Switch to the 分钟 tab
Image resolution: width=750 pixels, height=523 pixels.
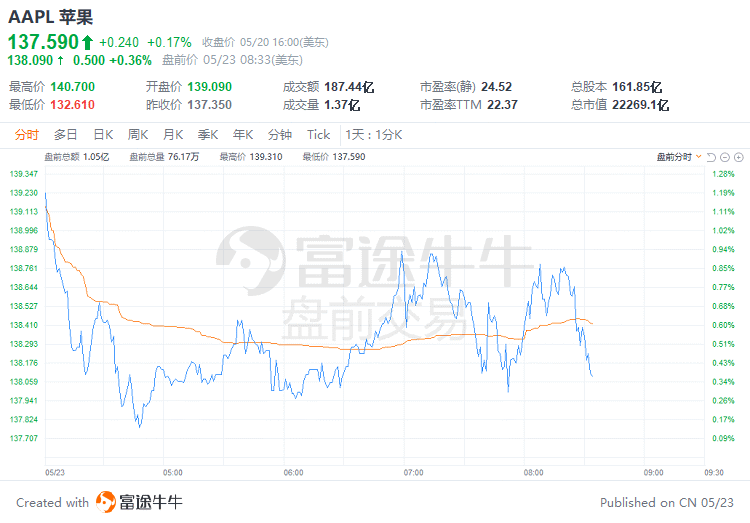pos(280,134)
